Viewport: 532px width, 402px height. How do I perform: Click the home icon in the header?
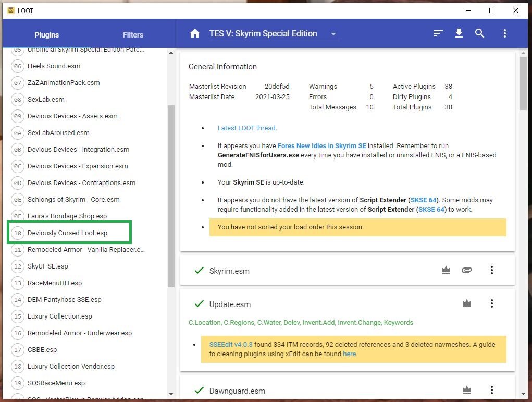tap(195, 33)
